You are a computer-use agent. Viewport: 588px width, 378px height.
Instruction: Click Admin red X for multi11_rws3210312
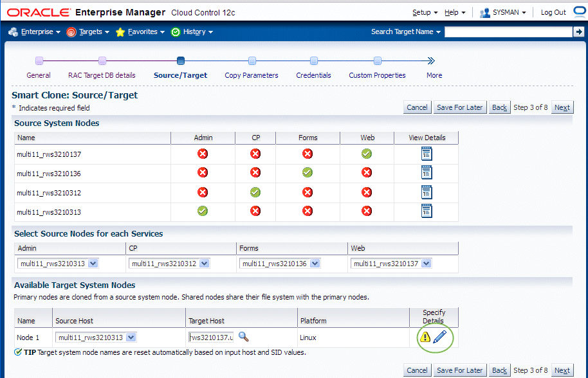coord(203,192)
